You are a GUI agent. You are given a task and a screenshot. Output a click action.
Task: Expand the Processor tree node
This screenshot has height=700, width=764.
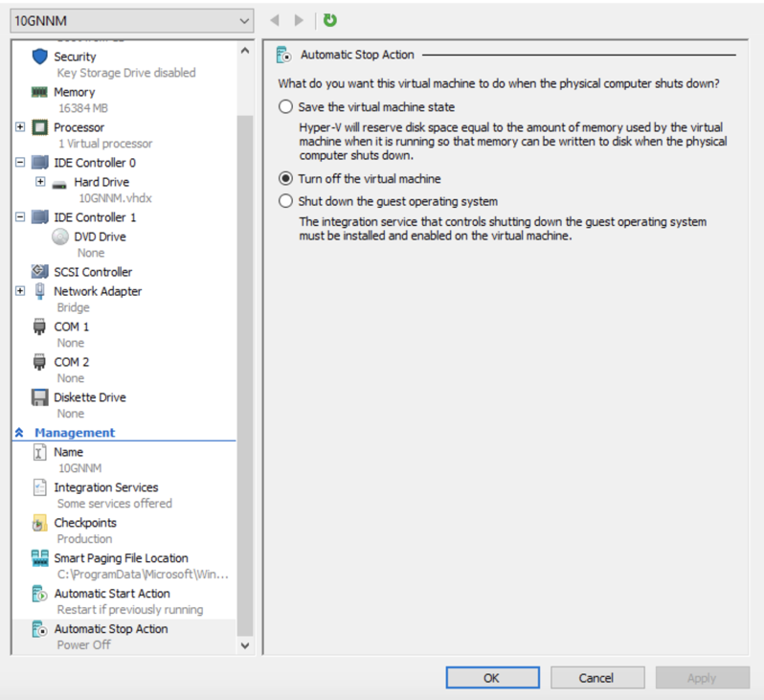coord(20,127)
